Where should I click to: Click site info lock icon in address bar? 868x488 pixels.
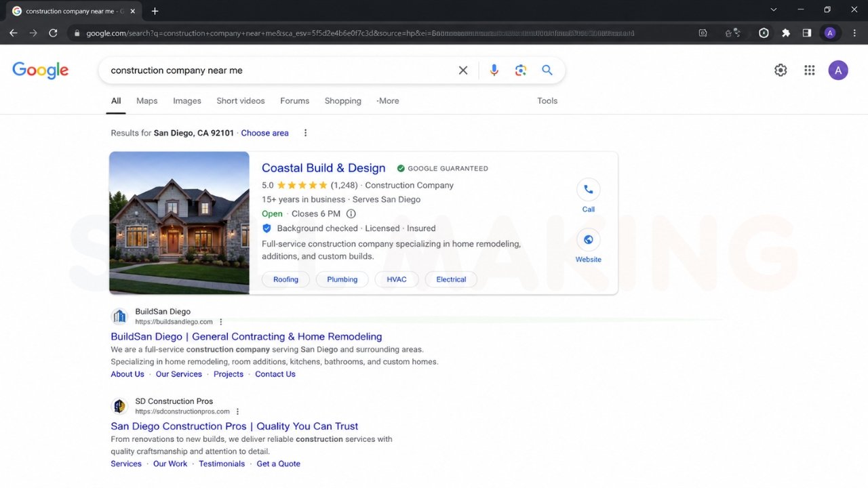tap(77, 33)
